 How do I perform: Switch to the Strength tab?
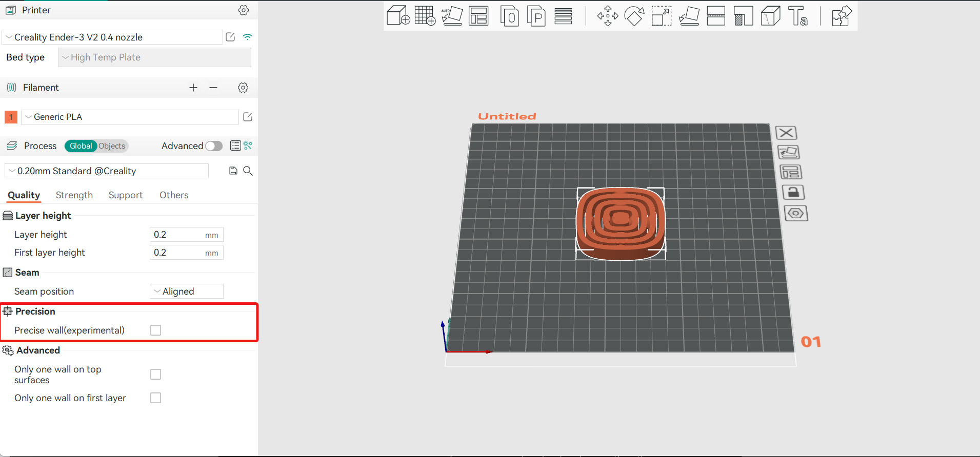click(74, 195)
